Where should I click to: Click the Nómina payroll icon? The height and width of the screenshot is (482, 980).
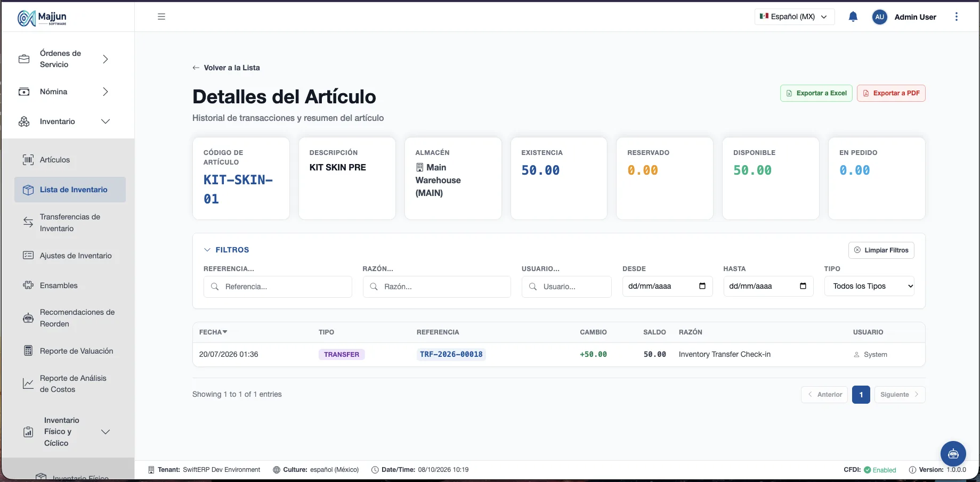(24, 92)
